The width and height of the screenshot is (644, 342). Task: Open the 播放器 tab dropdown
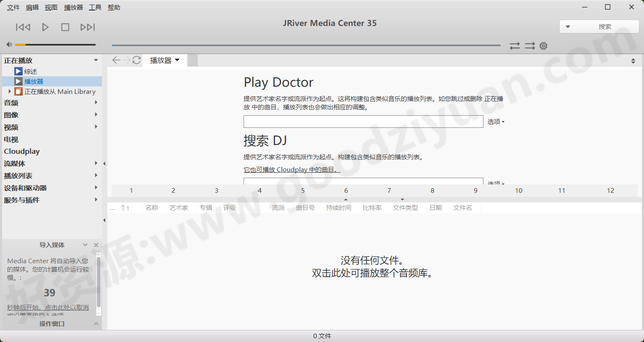point(177,60)
